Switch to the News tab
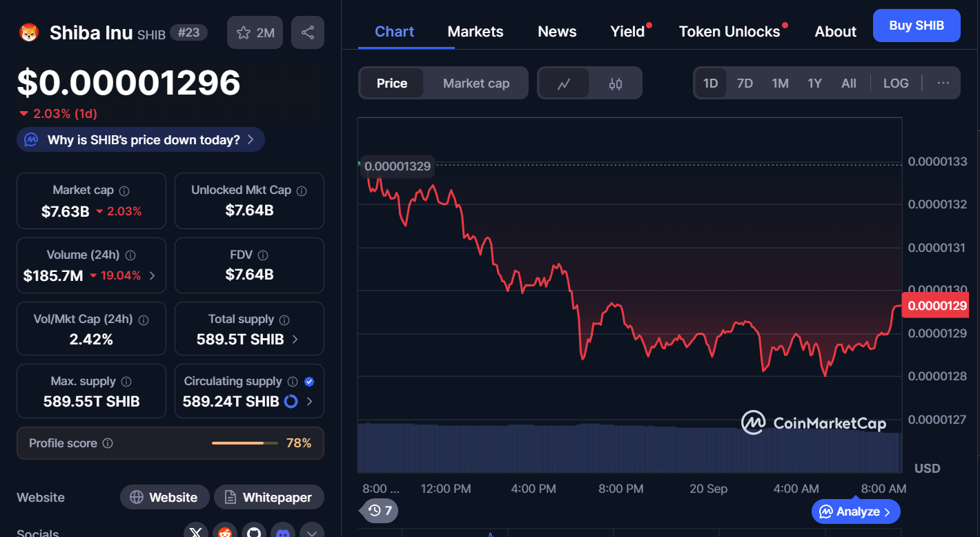Viewport: 980px width, 537px height. [557, 32]
